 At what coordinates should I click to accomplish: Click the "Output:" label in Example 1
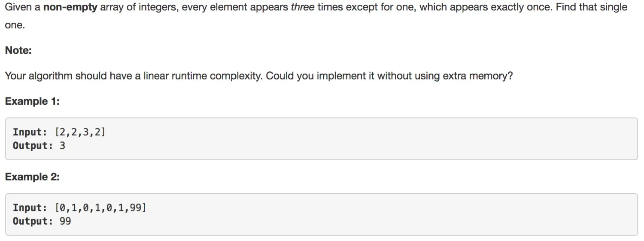coord(33,146)
